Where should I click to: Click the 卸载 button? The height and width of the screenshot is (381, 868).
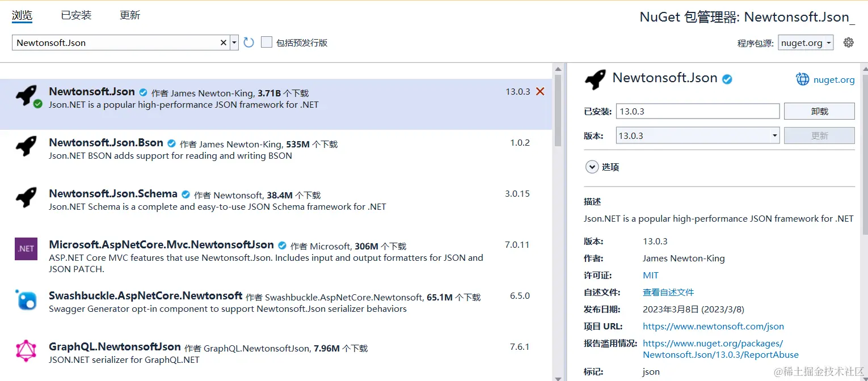click(x=819, y=111)
